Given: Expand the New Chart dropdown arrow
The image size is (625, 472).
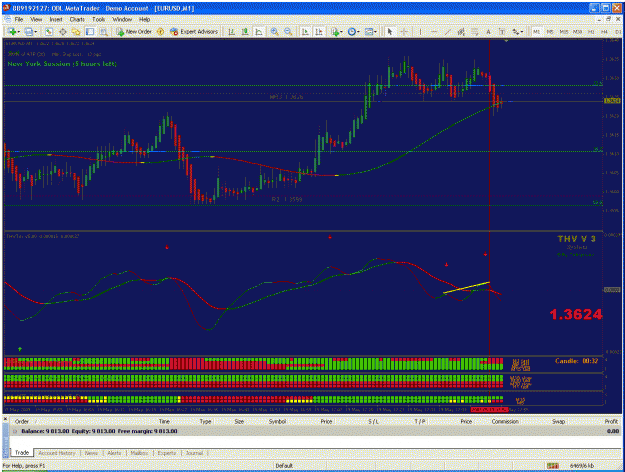Looking at the screenshot, I should click(x=18, y=32).
